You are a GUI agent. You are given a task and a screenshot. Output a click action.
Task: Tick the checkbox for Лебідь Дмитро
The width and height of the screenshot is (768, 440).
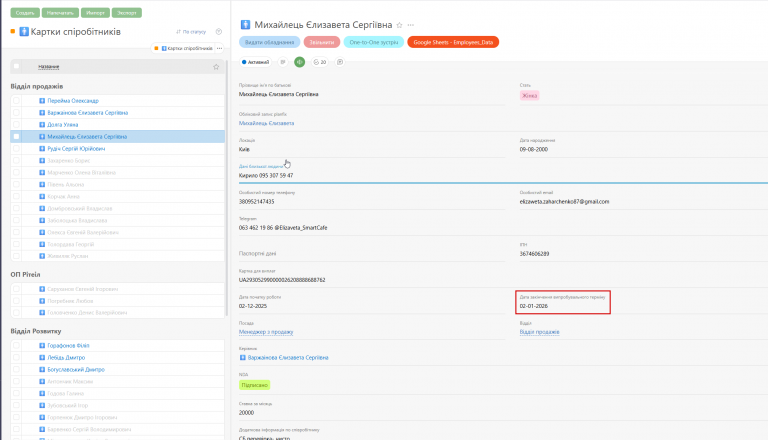click(x=16, y=358)
